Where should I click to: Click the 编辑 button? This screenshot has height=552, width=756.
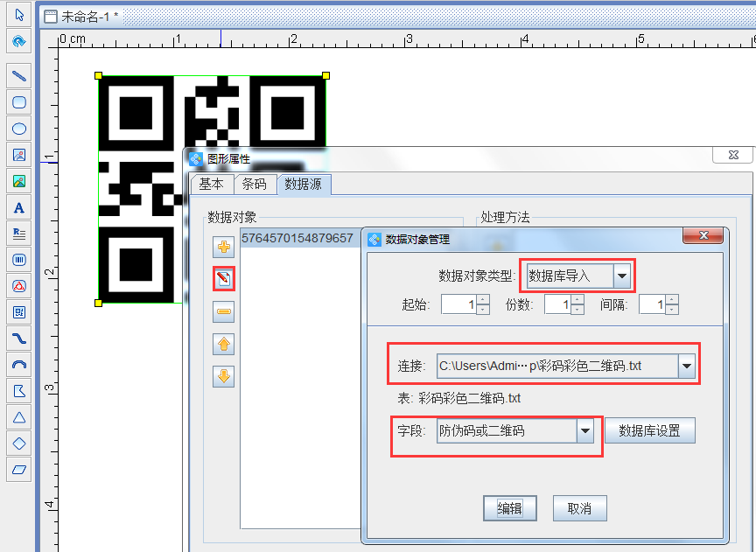(510, 508)
